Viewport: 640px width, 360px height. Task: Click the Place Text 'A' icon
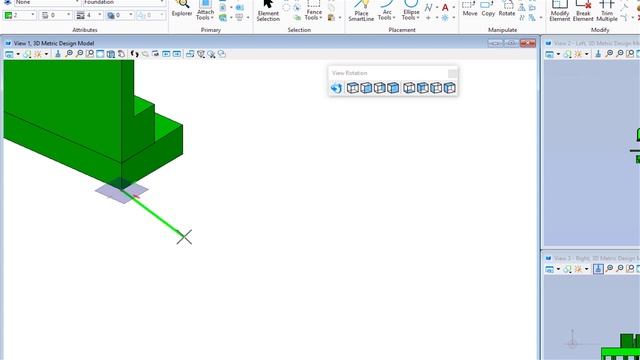coord(445,7)
